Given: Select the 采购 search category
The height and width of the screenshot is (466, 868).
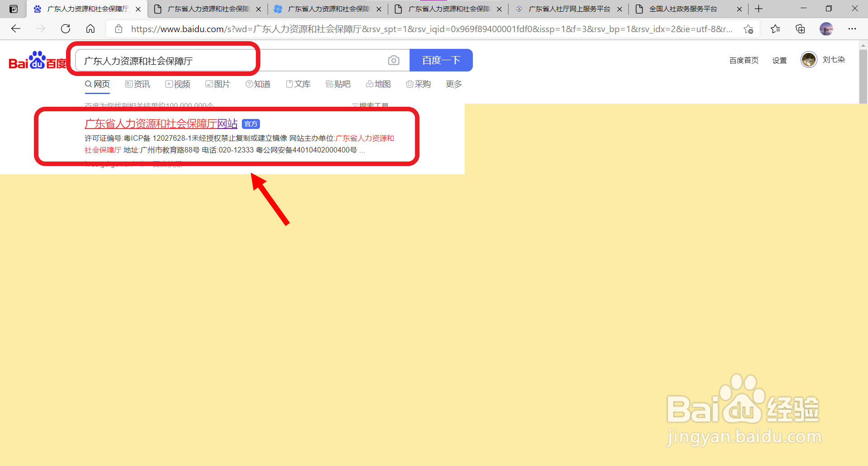Looking at the screenshot, I should click(418, 84).
